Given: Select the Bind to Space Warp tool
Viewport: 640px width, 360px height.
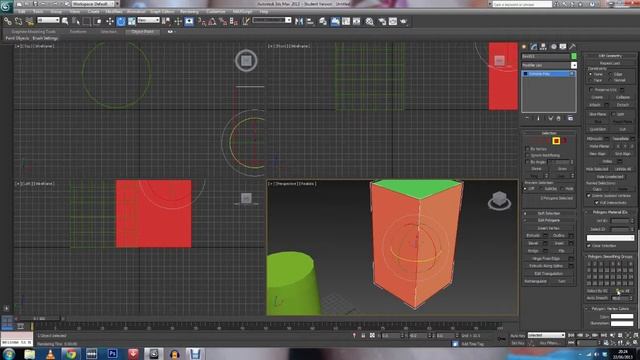Looking at the screenshot, I should pyautogui.click(x=29, y=21).
